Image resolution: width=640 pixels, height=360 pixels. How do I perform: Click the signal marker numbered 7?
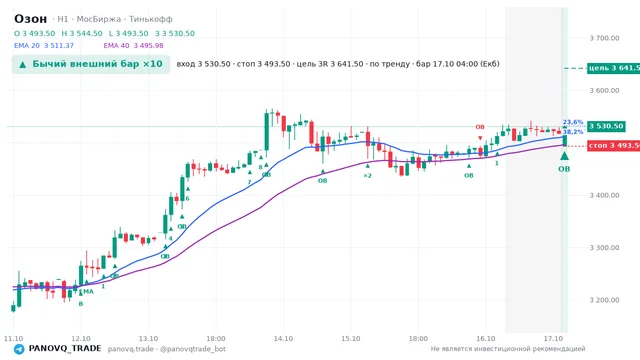(249, 182)
